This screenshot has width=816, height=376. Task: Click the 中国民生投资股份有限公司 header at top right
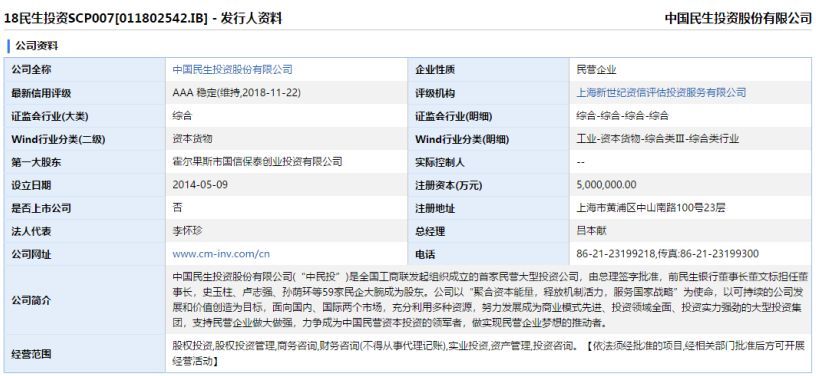point(738,19)
